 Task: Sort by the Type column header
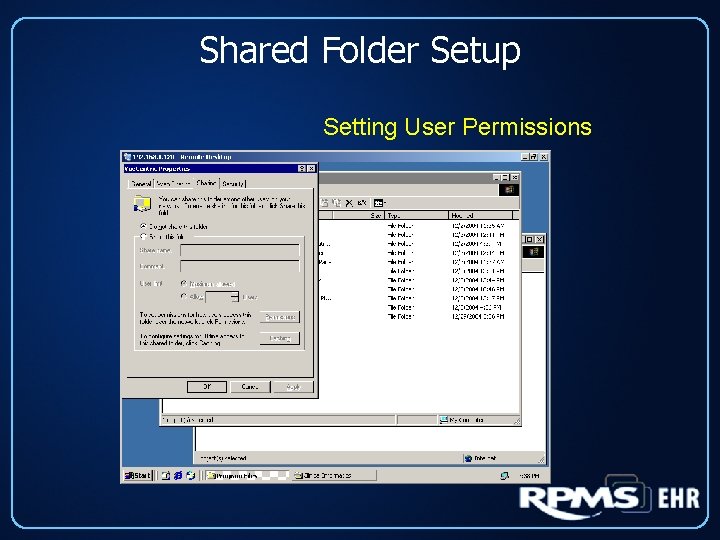coord(416,215)
